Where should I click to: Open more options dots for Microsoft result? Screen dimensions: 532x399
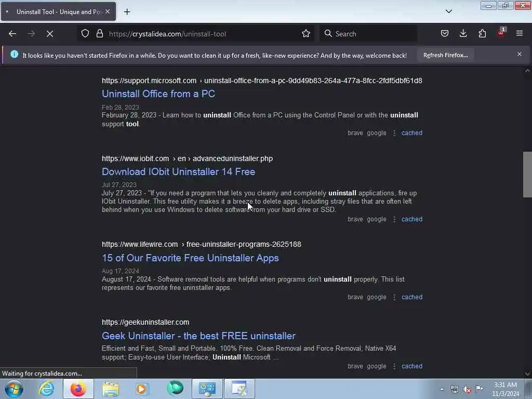[394, 133]
